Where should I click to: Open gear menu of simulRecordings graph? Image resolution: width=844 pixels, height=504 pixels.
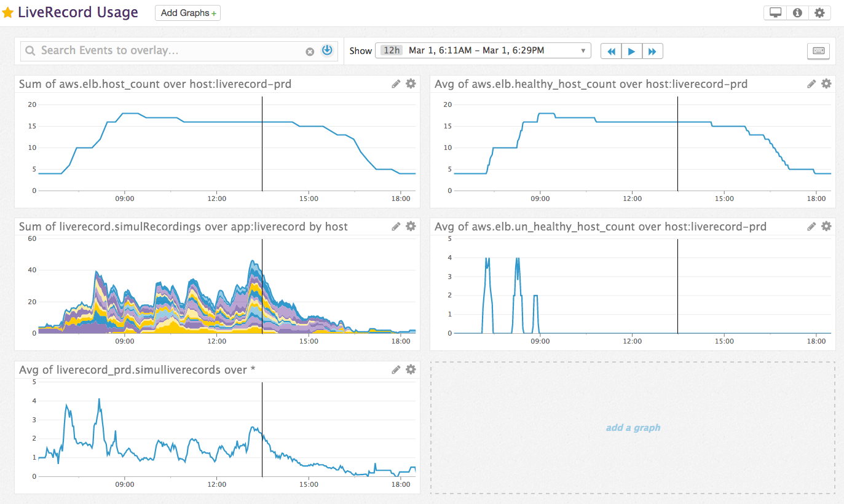tap(411, 226)
